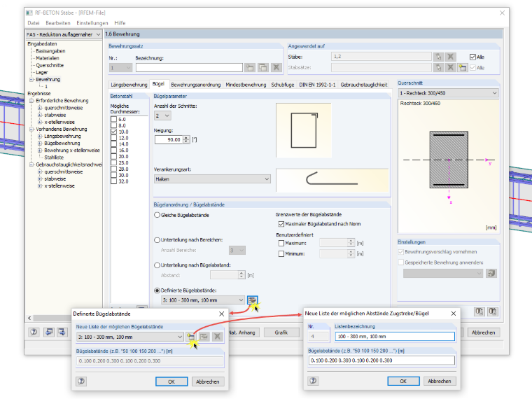
Task: Open Anzahl der Schnitte dropdown
Action: [162, 115]
